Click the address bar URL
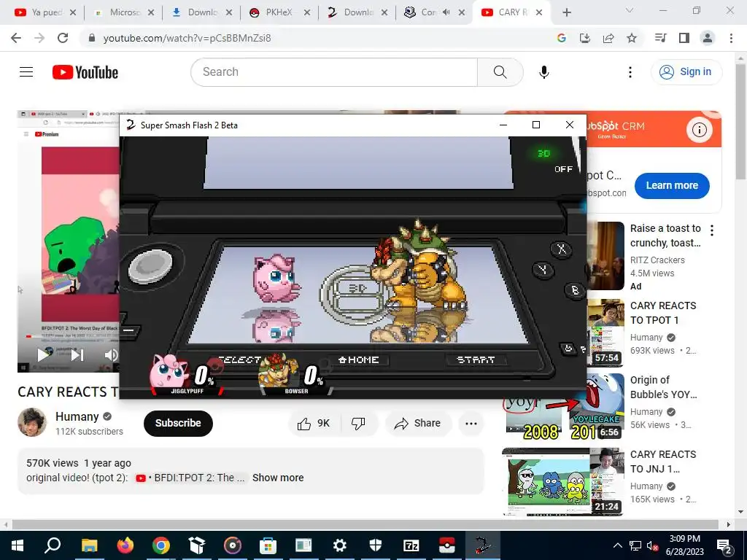 coord(187,38)
